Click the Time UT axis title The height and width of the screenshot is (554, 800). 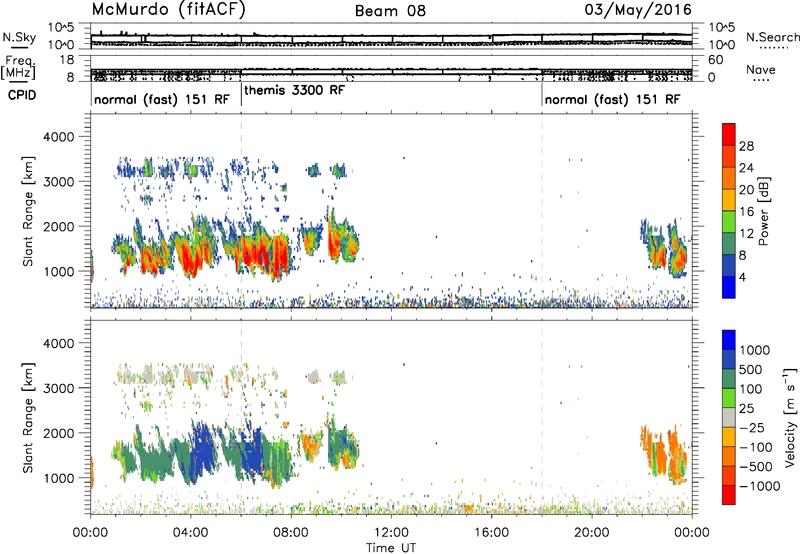click(x=391, y=548)
